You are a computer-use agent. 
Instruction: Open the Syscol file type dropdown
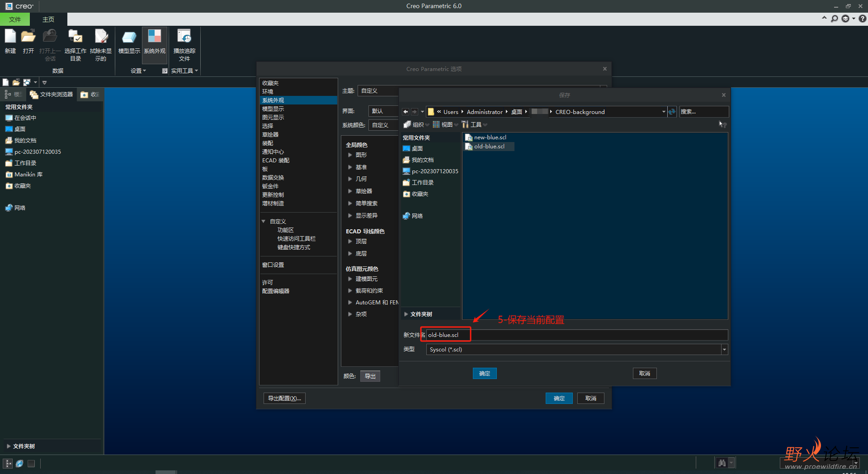724,350
